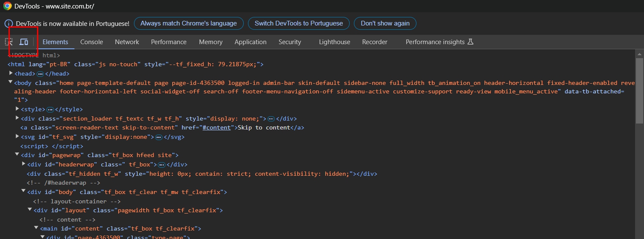Click the Skip to content text
Image resolution: width=644 pixels, height=239 pixels.
click(264, 127)
